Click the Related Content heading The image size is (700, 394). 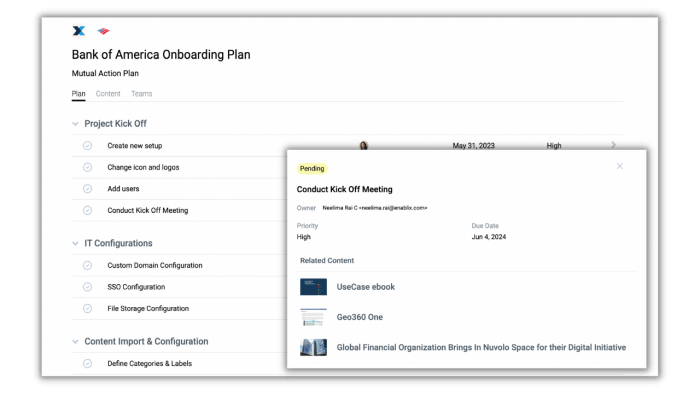[x=327, y=261]
